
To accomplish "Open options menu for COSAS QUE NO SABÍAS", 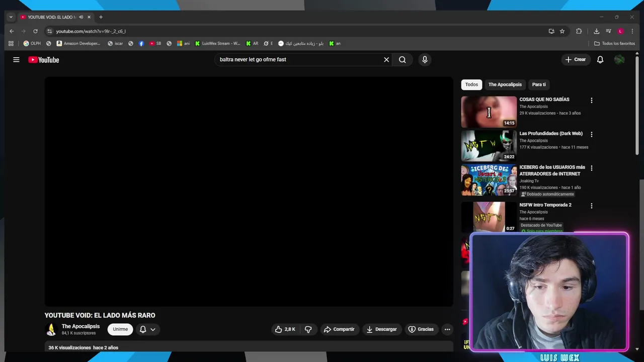I will (x=591, y=101).
